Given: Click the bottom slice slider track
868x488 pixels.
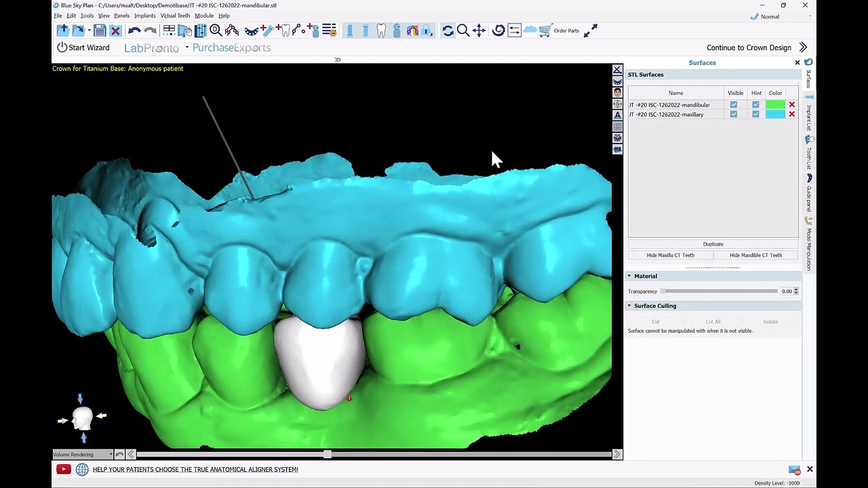Looking at the screenshot, I should [x=374, y=454].
